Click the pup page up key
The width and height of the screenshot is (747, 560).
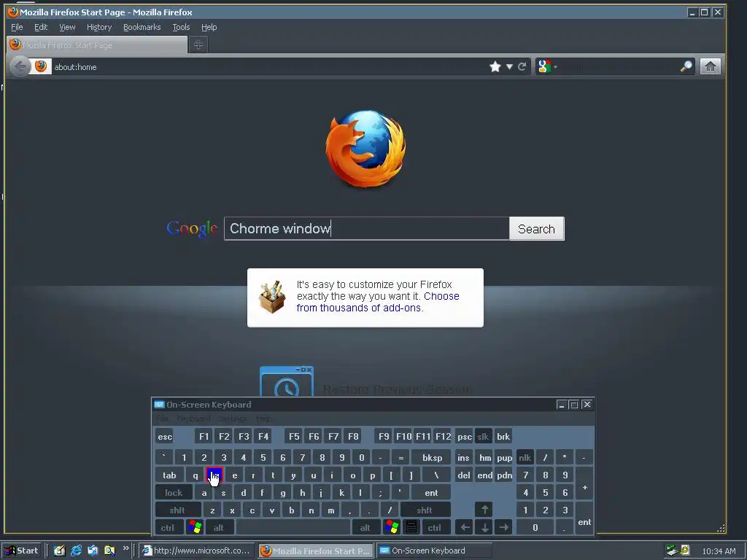(505, 458)
